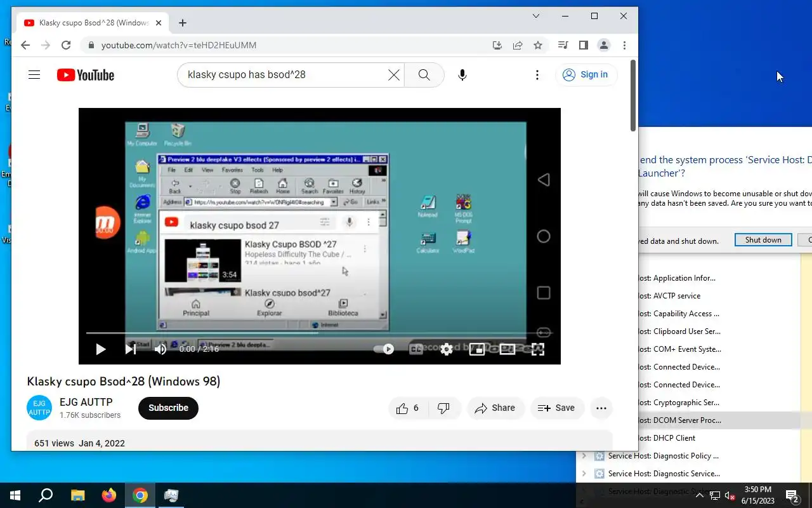Image resolution: width=812 pixels, height=508 pixels.
Task: Click the YouTube search magnifier button
Action: click(424, 75)
